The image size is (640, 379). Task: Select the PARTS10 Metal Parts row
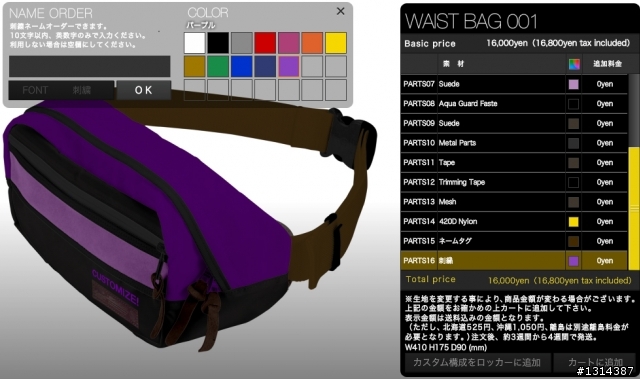[x=514, y=143]
